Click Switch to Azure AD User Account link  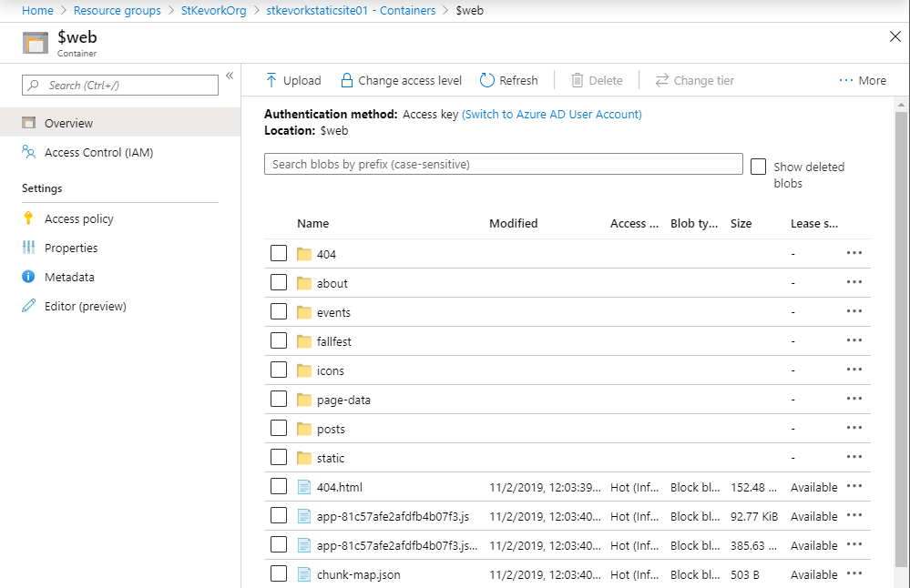551,114
